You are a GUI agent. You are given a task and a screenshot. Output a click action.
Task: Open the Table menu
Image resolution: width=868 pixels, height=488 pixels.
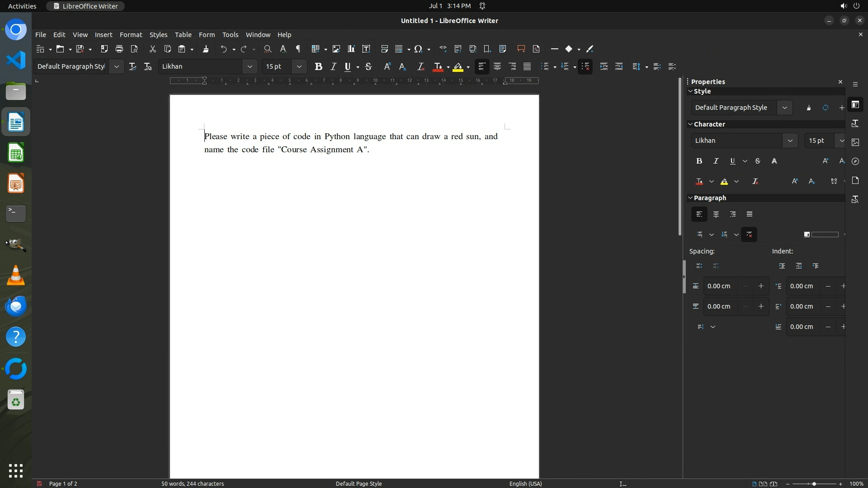pos(183,35)
